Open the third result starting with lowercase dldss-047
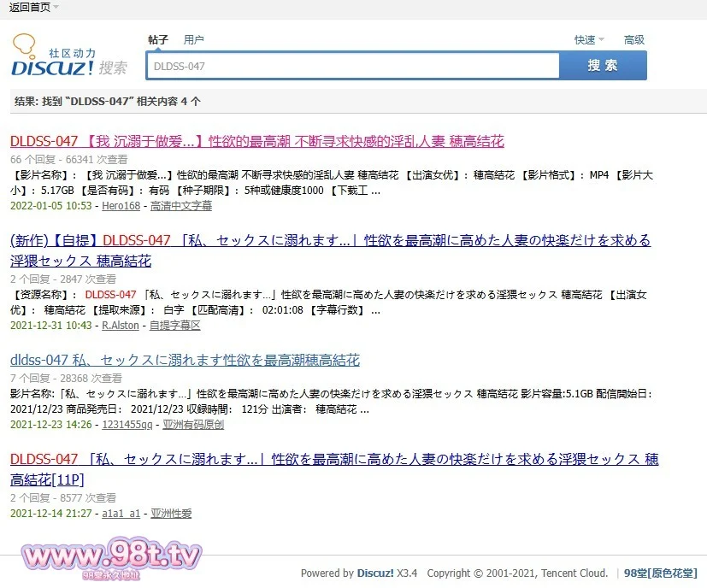 (x=185, y=360)
